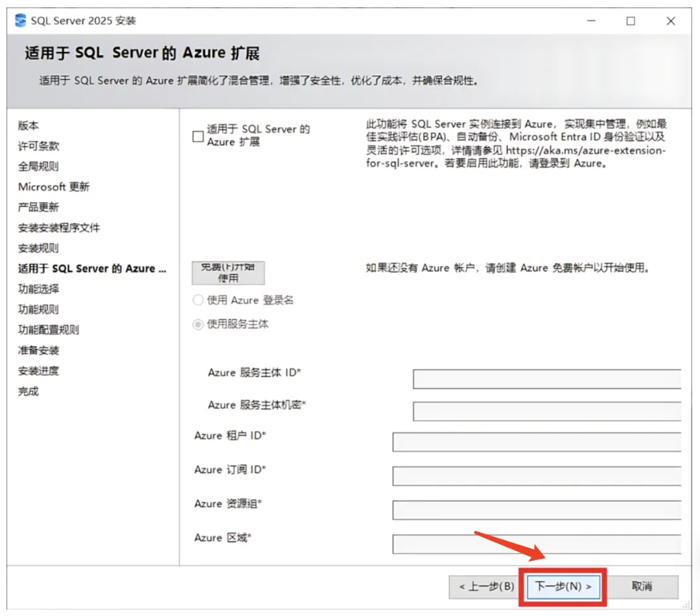This screenshot has width=700, height=616.
Task: Go back with the Previous (B) button
Action: (485, 587)
